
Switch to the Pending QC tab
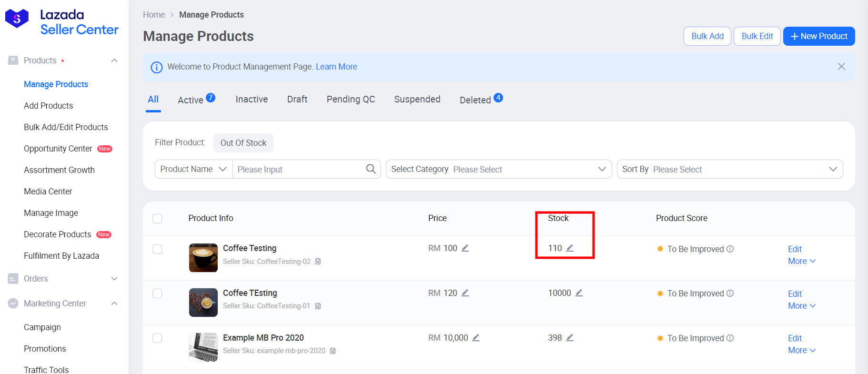[351, 99]
